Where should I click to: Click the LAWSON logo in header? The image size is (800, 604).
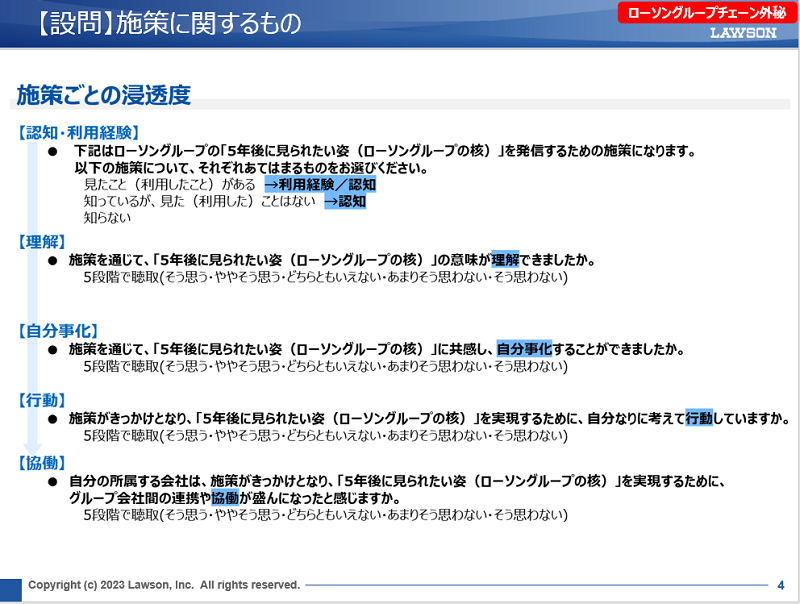(743, 33)
